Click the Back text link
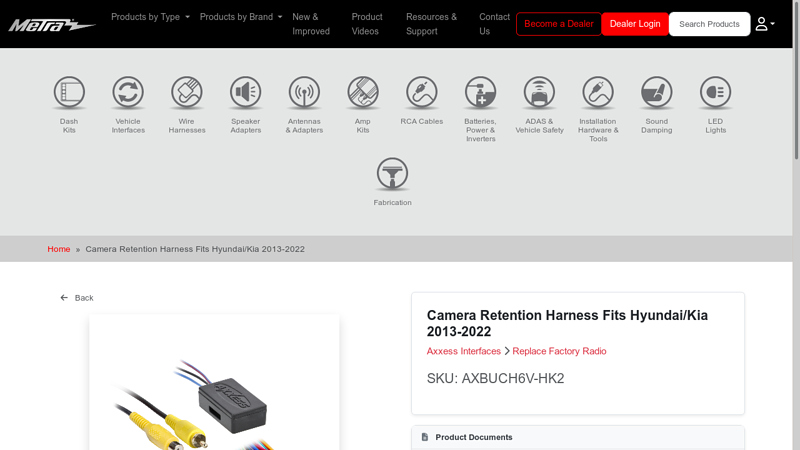This screenshot has width=800, height=450. [x=84, y=298]
